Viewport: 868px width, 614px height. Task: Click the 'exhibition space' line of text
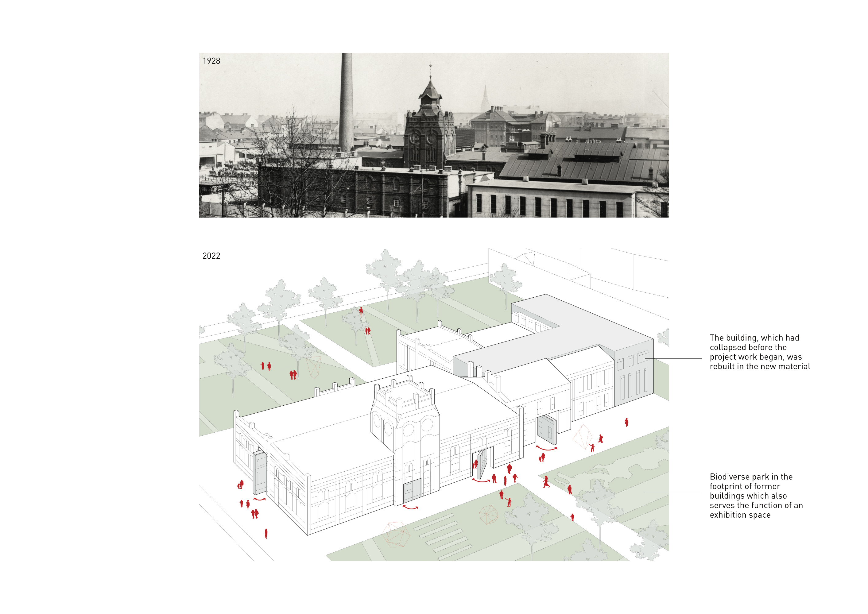(x=740, y=515)
